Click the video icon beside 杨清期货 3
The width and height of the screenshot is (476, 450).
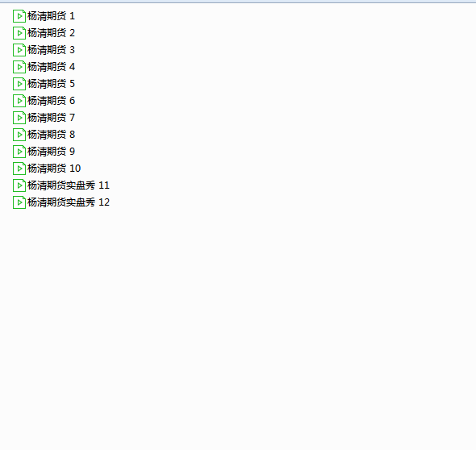click(19, 50)
